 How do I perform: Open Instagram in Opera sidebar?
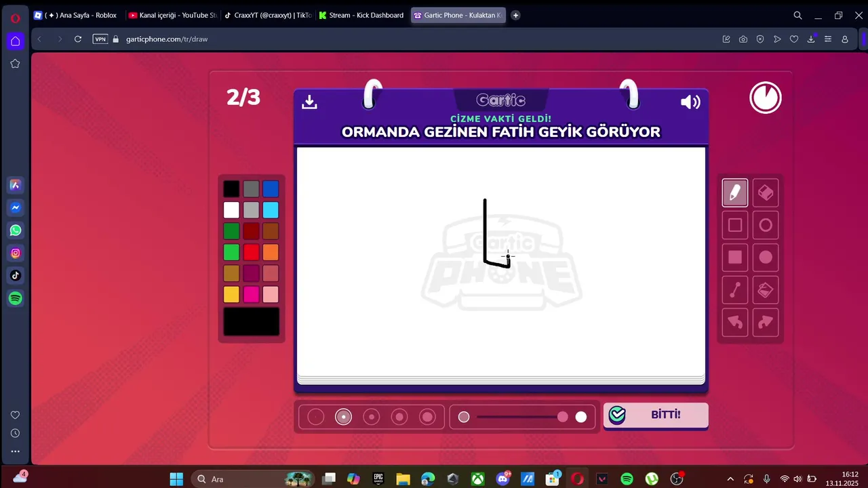(x=16, y=253)
